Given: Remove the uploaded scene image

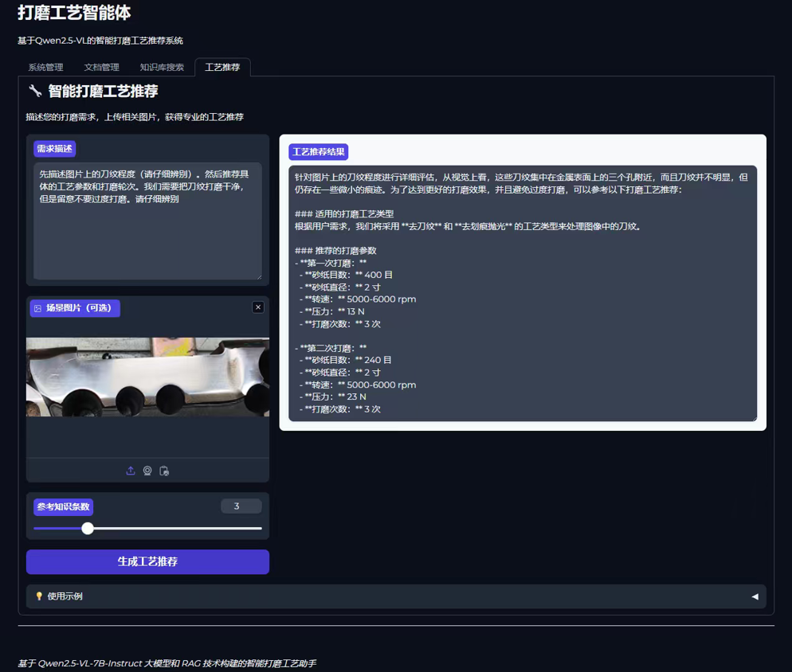Looking at the screenshot, I should tap(258, 307).
